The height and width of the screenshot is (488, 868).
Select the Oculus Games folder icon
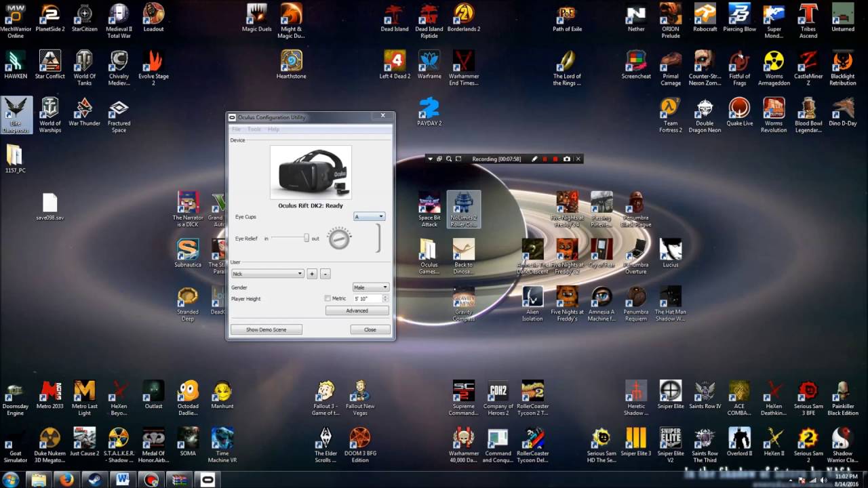[429, 257]
